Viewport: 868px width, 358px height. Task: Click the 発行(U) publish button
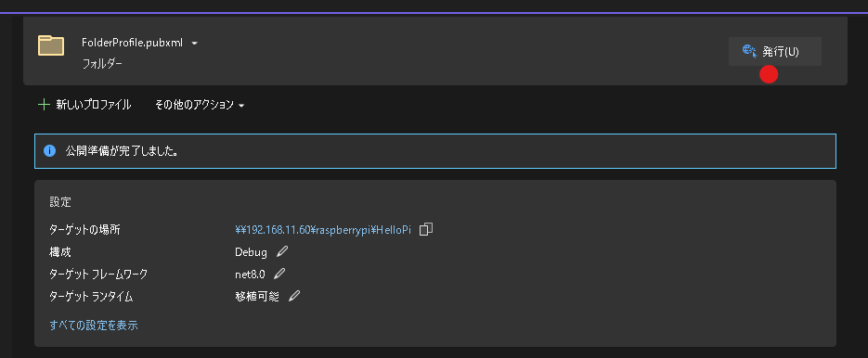point(774,51)
